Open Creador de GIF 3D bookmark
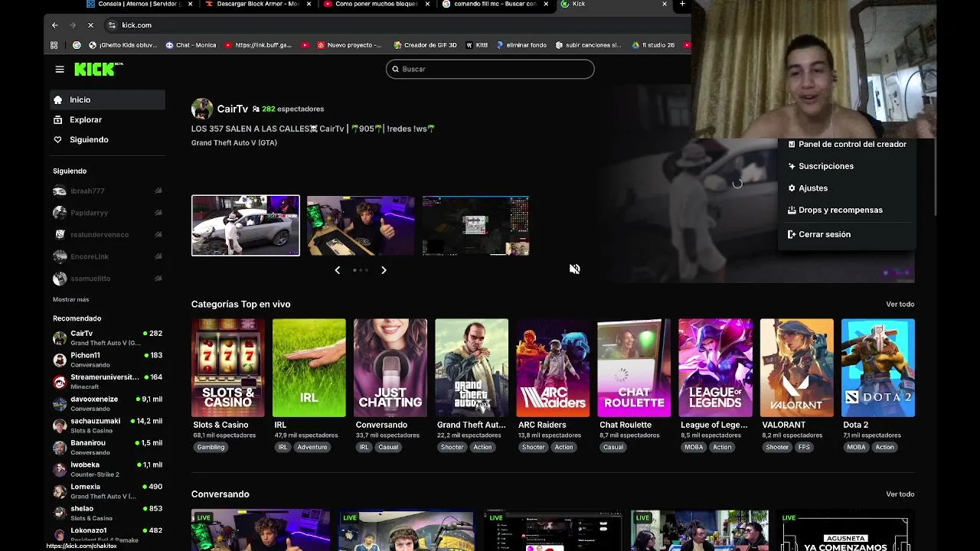This screenshot has height=551, width=980. click(x=425, y=45)
